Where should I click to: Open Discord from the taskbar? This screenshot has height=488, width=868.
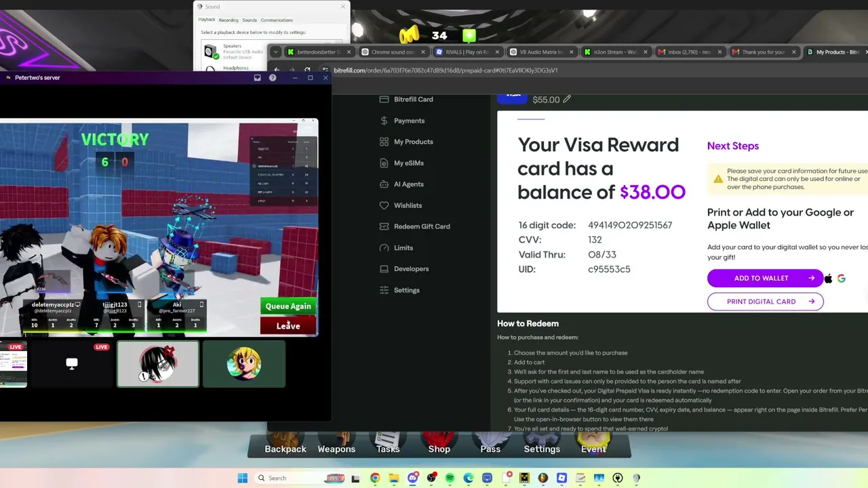pyautogui.click(x=412, y=478)
